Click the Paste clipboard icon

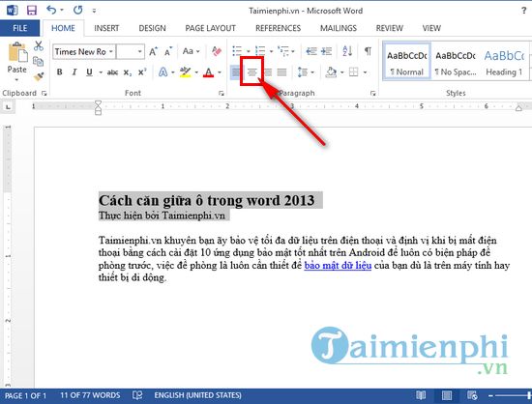pos(17,52)
